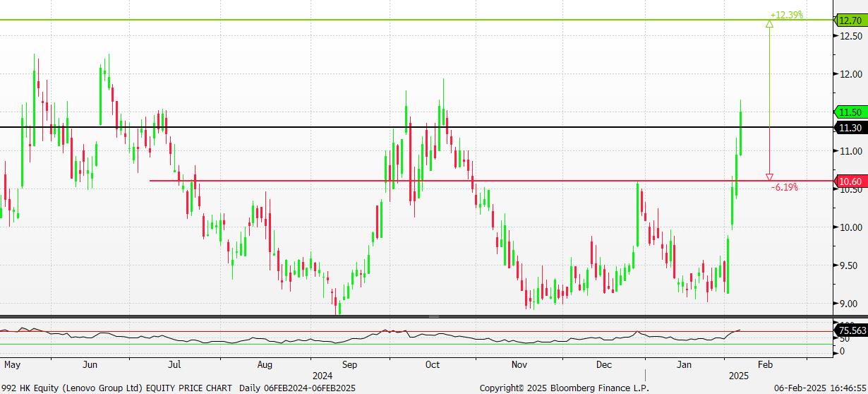
Task: Click the Sep label on time axis
Action: [350, 365]
